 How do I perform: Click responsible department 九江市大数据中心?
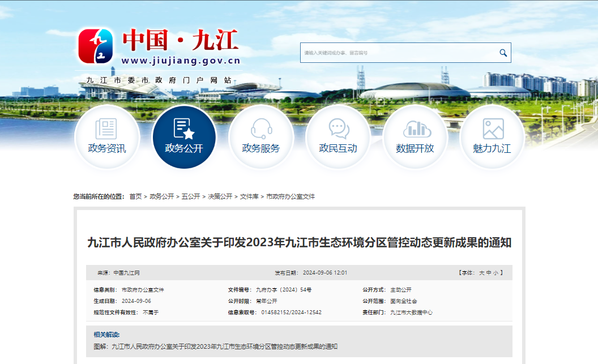click(412, 312)
